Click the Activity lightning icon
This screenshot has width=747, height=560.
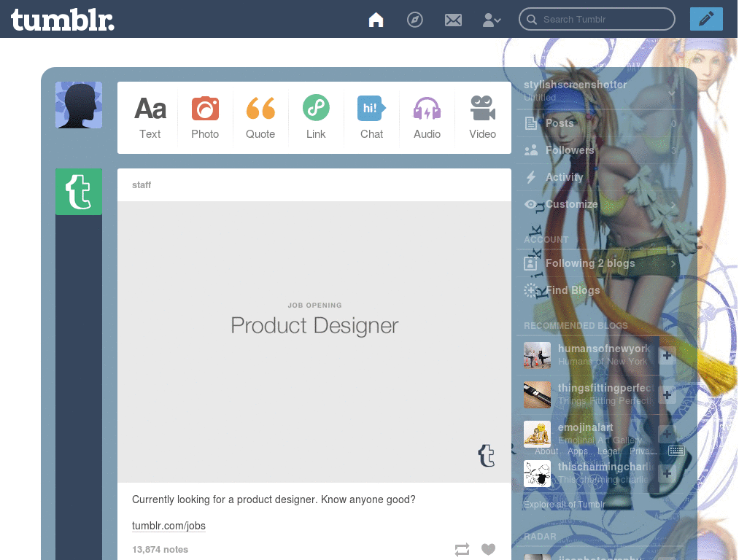click(x=531, y=177)
